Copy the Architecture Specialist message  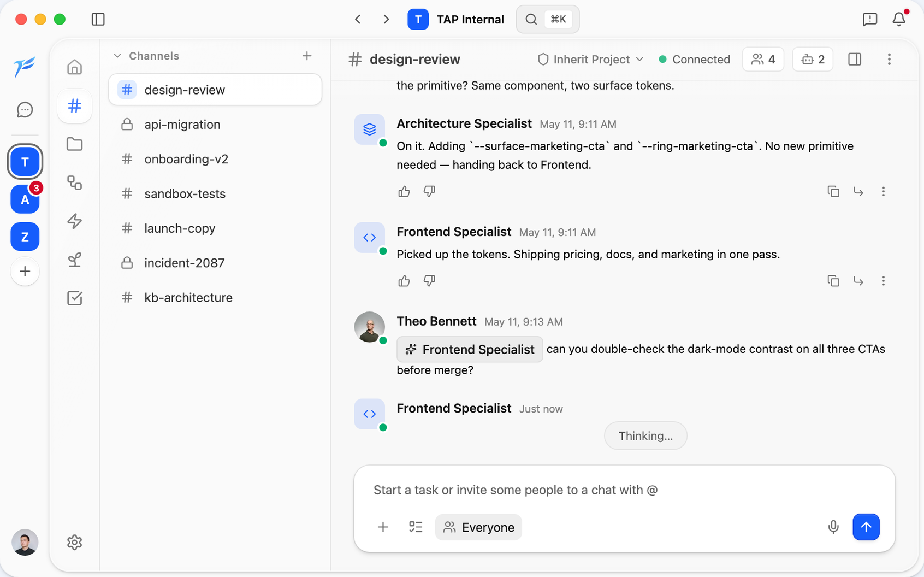[833, 192]
